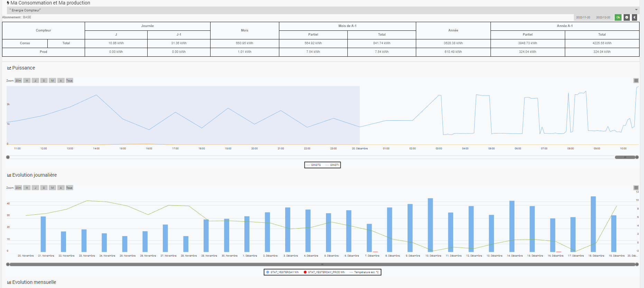Click the 'Abonnement : BASE' label

[x=17, y=17]
